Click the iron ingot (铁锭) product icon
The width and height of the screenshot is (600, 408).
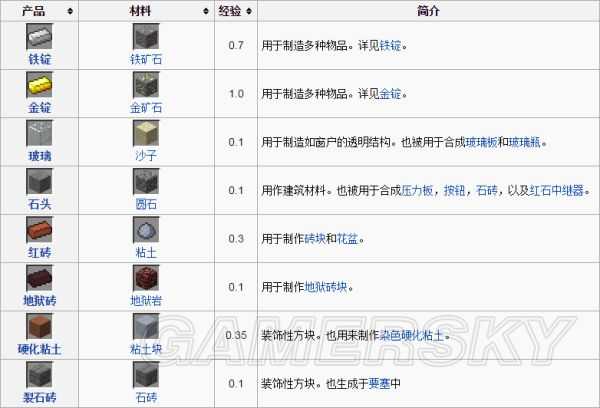(39, 38)
